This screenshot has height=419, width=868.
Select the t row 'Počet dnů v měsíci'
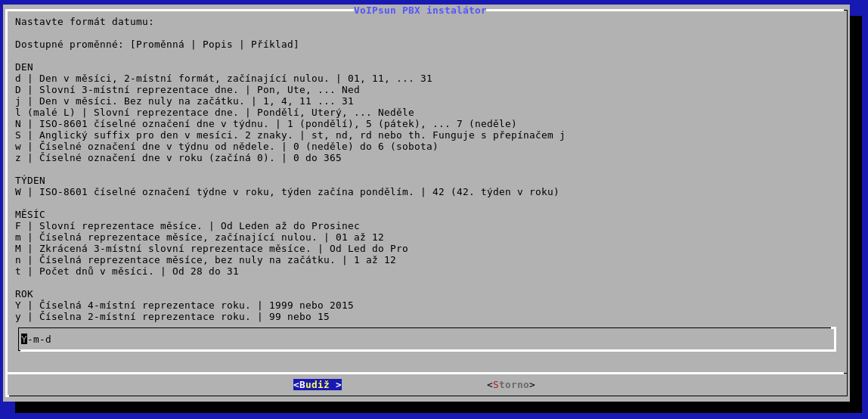pyautogui.click(x=127, y=272)
